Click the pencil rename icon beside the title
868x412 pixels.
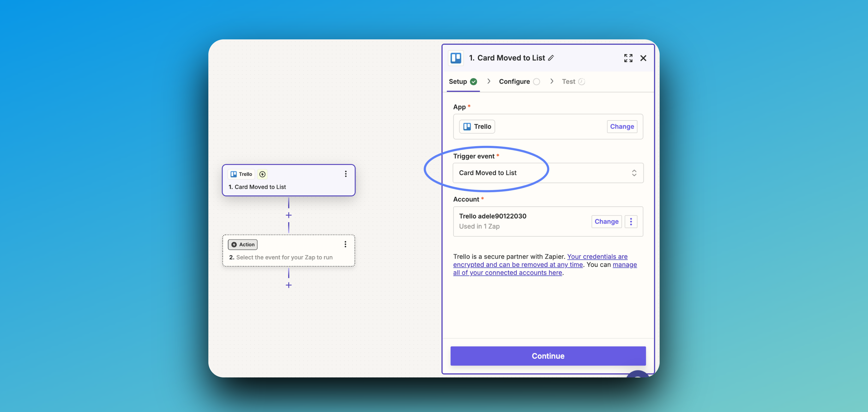[551, 58]
